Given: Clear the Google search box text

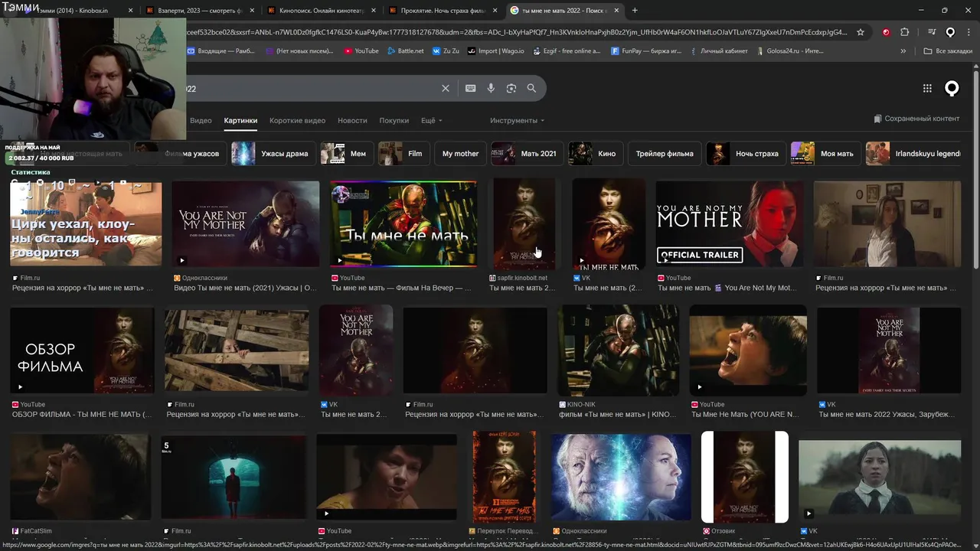Looking at the screenshot, I should point(446,88).
